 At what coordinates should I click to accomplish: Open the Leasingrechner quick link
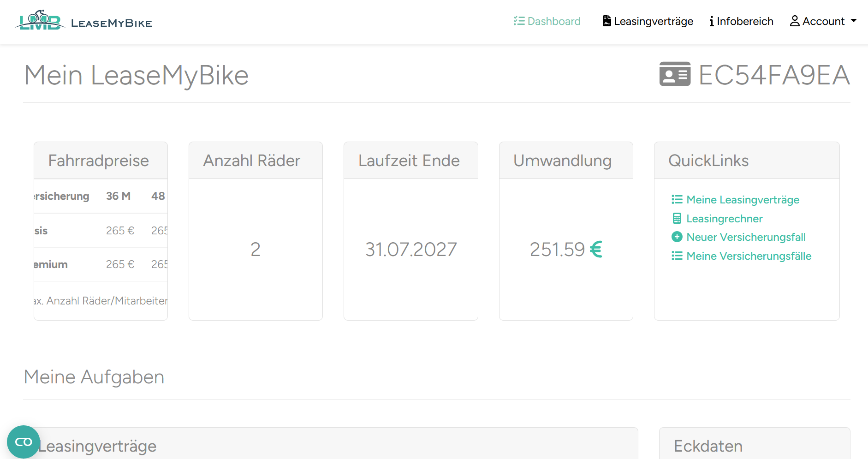pyautogui.click(x=724, y=219)
